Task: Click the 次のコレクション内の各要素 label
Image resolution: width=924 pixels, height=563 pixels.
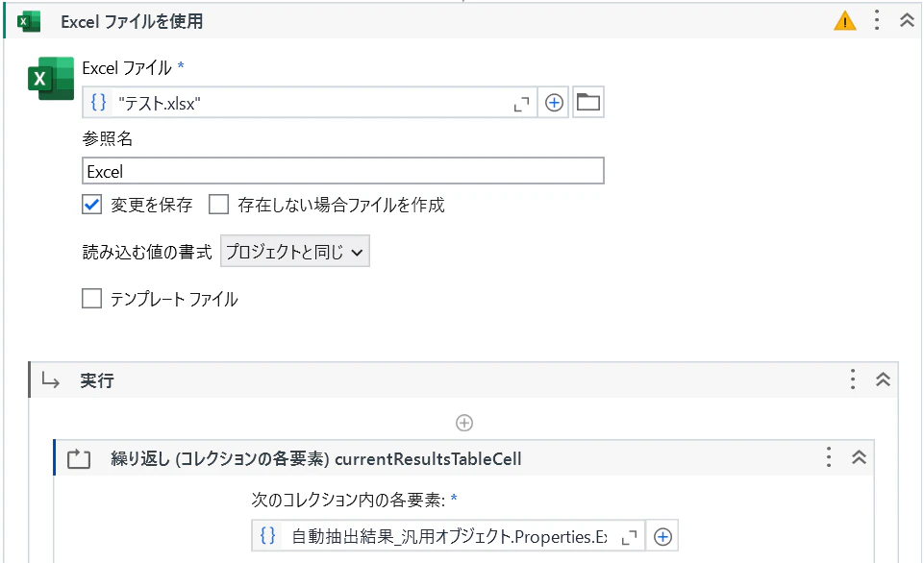Action: point(348,500)
